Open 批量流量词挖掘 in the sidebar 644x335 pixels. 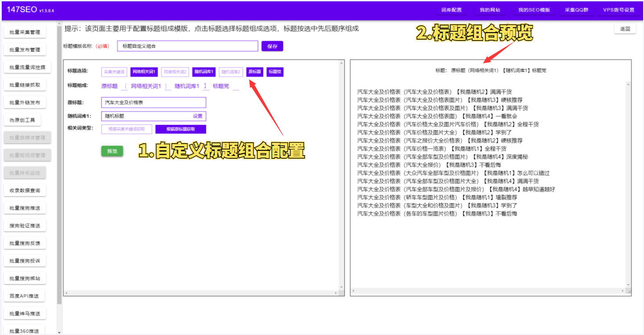coord(27,67)
